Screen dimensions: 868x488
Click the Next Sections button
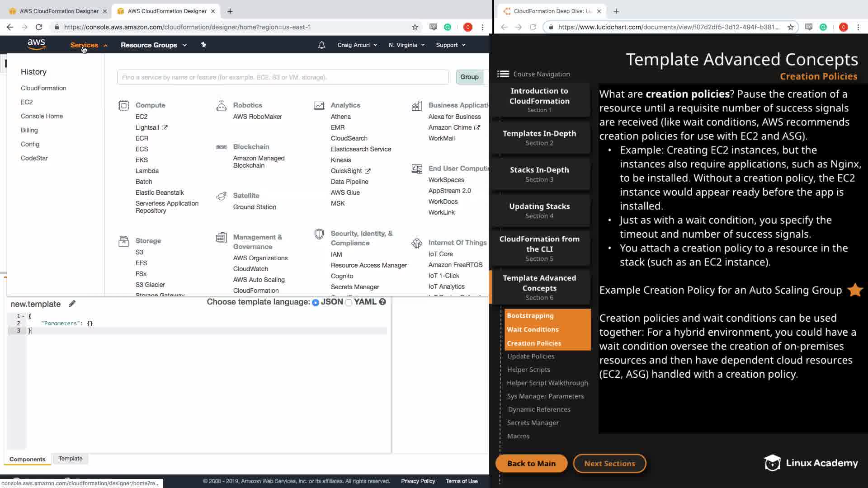pyautogui.click(x=609, y=464)
